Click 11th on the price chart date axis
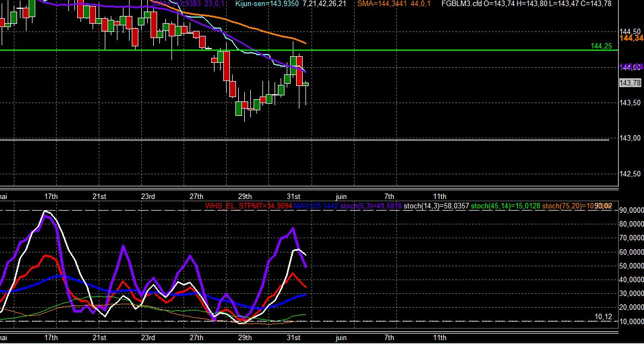Image resolution: width=644 pixels, height=344 pixels. click(x=439, y=196)
